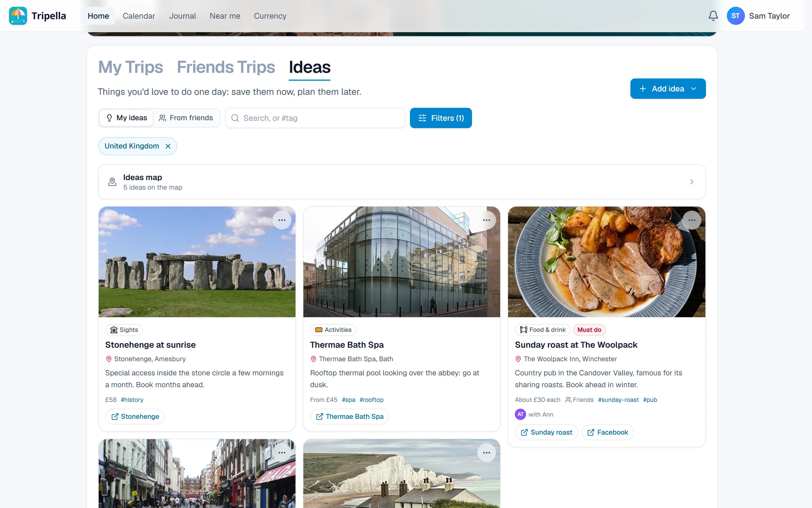Open options menu on Thermae Bath Spa card

(x=487, y=220)
